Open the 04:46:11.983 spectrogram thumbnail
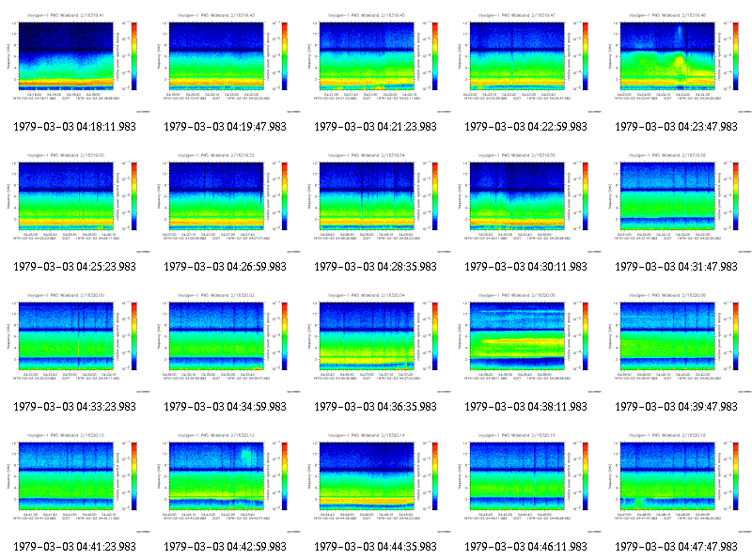 pyautogui.click(x=526, y=483)
